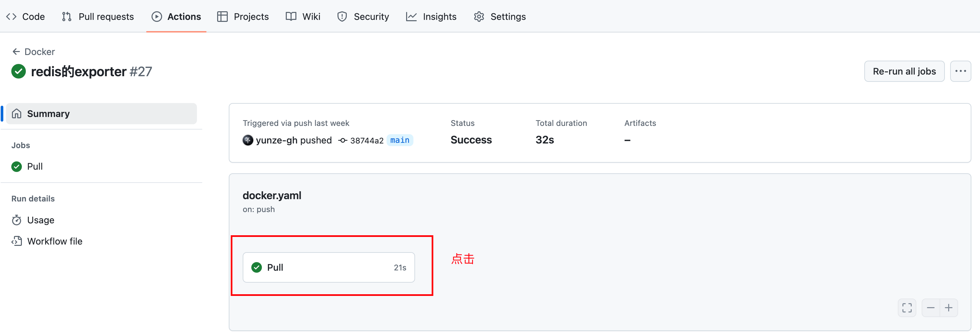The width and height of the screenshot is (980, 334).
Task: Click the Pull requests branch icon
Action: point(67,16)
